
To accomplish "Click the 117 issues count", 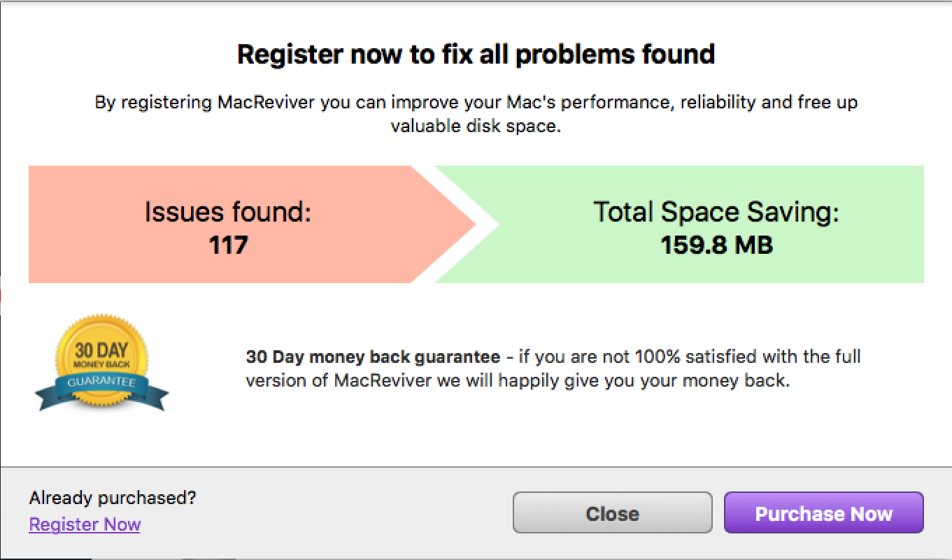I will [228, 245].
